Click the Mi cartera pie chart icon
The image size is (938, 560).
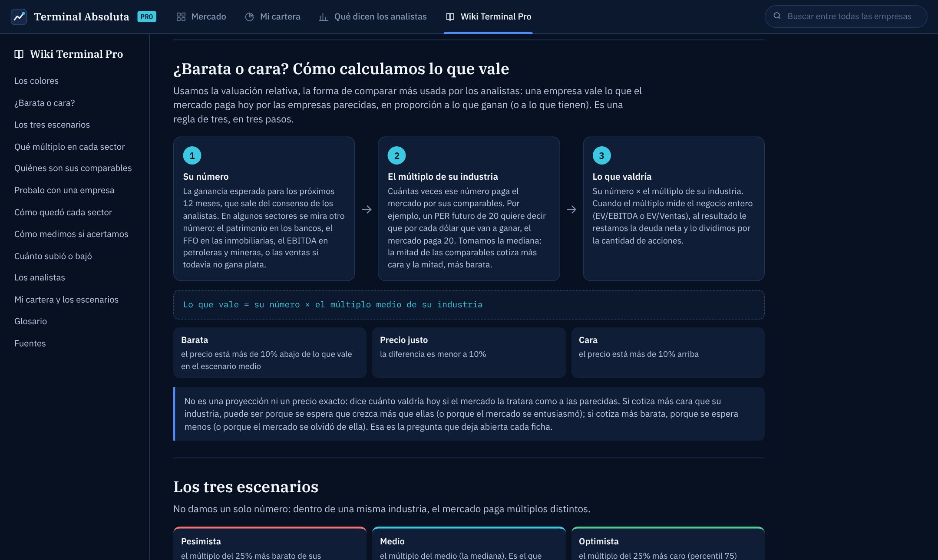[249, 17]
